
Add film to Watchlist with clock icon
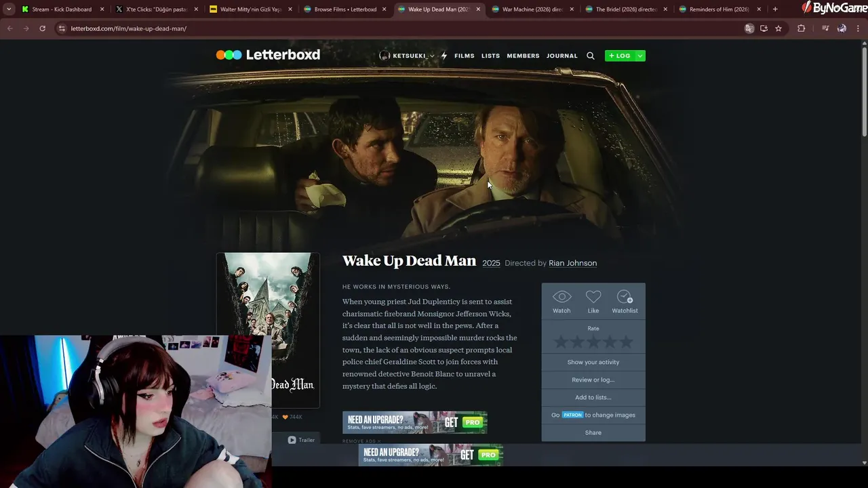(625, 302)
